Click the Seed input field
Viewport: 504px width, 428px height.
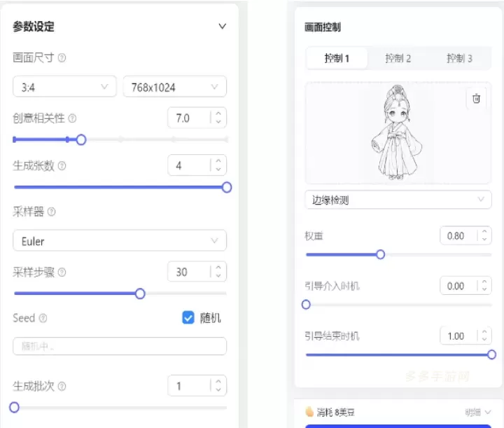119,346
